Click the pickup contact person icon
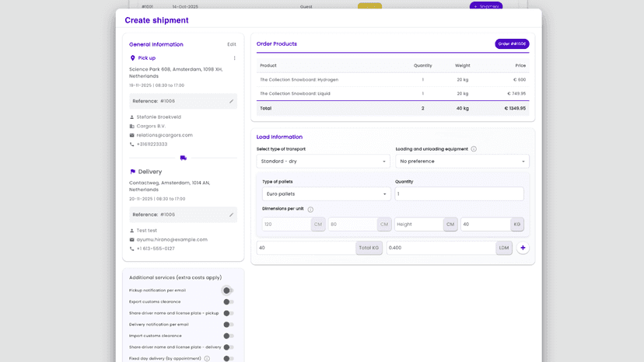Image resolution: width=644 pixels, height=362 pixels. pyautogui.click(x=132, y=117)
